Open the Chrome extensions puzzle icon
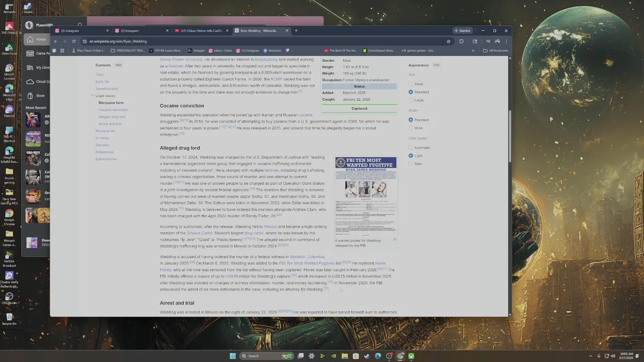 [461, 41]
